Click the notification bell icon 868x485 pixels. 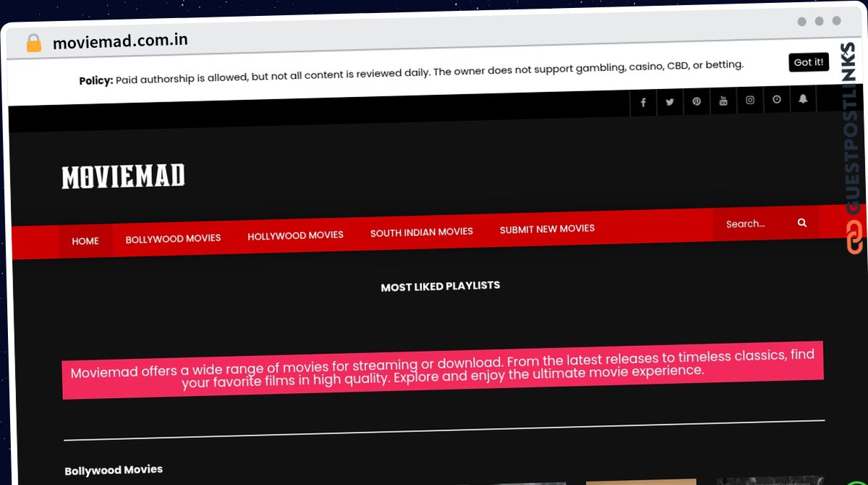pos(803,98)
